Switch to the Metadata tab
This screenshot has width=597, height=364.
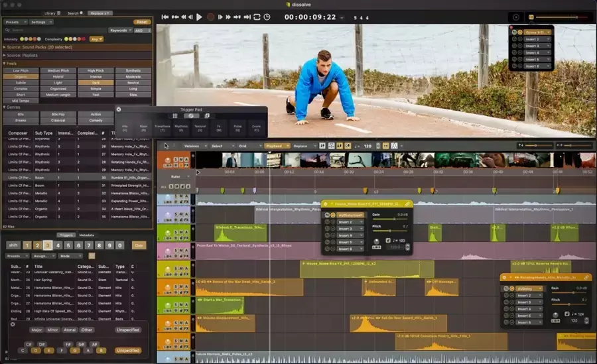[x=87, y=235]
